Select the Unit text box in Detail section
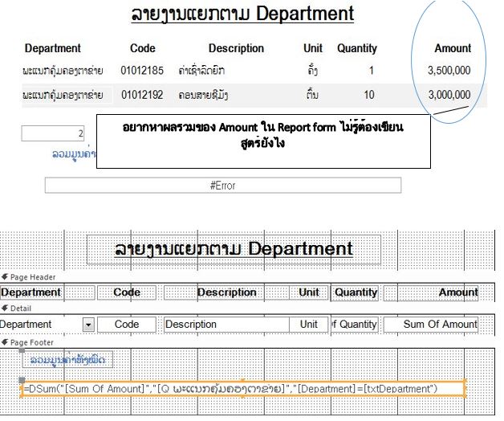The image size is (504, 421). [x=308, y=325]
